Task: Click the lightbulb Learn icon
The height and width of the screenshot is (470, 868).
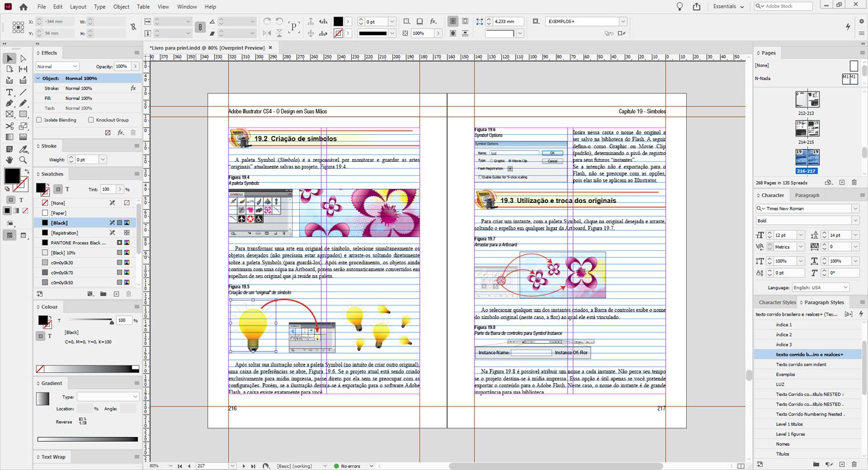Action: click(x=680, y=6)
